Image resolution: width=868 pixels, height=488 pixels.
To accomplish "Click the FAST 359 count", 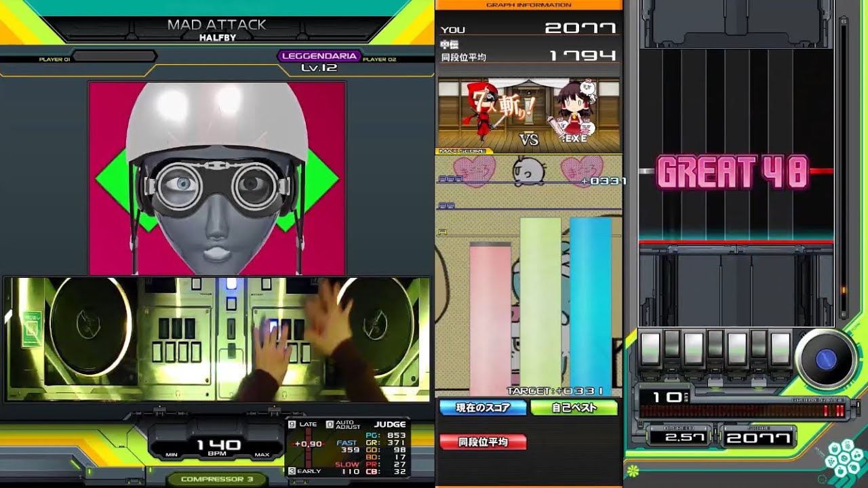I will tap(348, 447).
